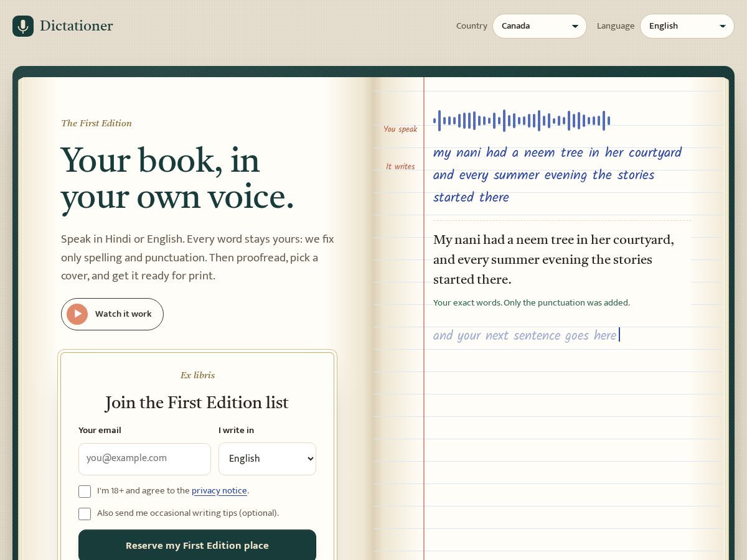
Task: Click 'Your exact words. Only the punctuation was added.'
Action: [532, 303]
